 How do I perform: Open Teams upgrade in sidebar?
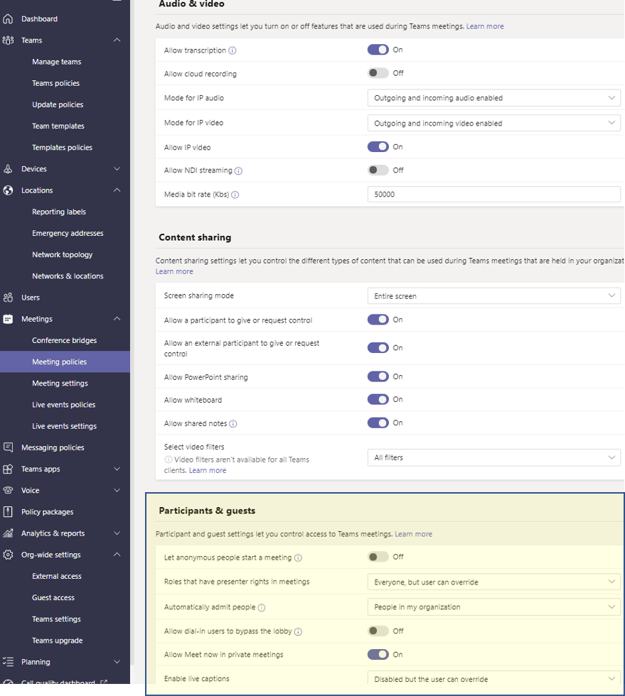tap(57, 641)
